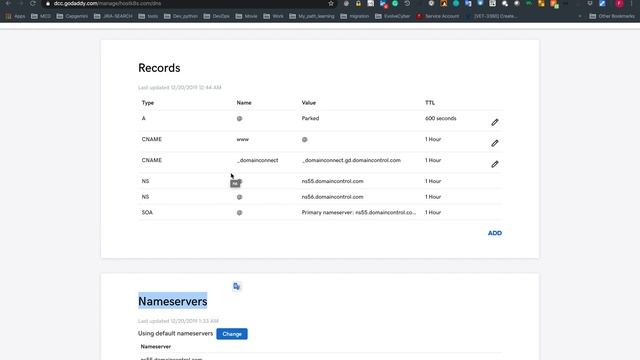Click the teal circle extension icon
Screen dimensions: 640x360
(456, 4)
